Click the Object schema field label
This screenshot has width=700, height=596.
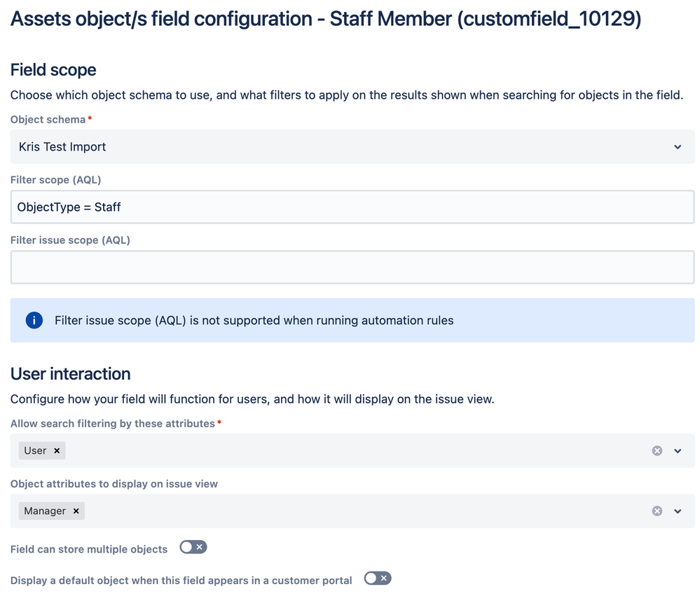(48, 120)
